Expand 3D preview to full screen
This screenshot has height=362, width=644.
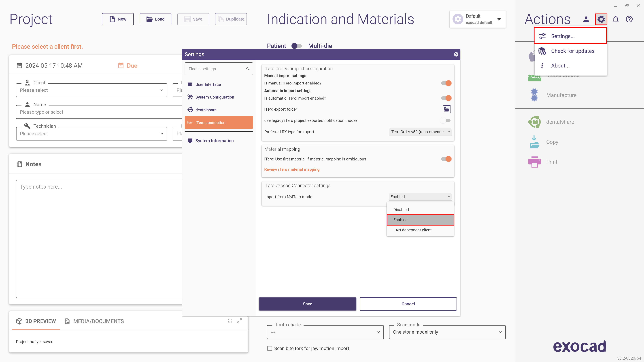pos(239,320)
